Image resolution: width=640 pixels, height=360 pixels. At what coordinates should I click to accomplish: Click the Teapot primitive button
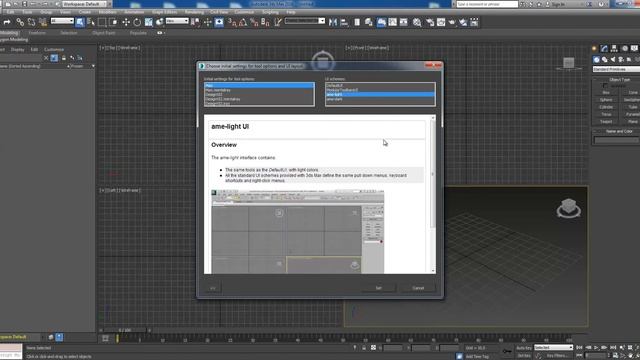[606, 122]
